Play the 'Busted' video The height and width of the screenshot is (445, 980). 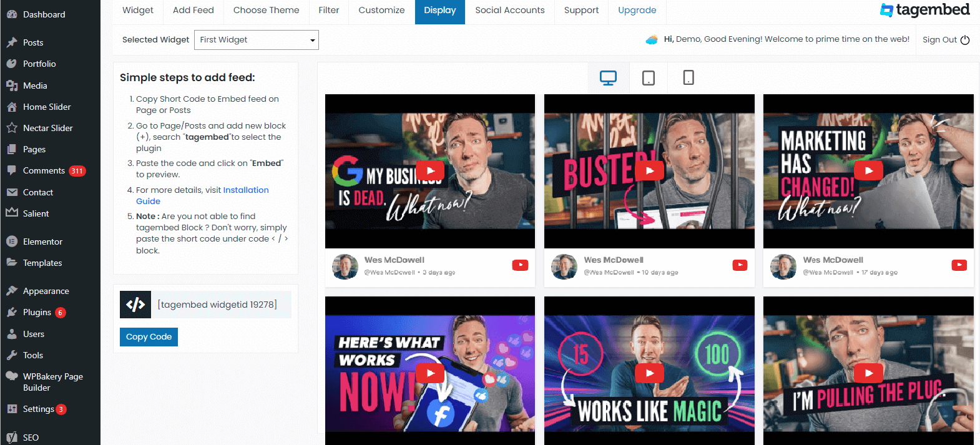pos(650,171)
